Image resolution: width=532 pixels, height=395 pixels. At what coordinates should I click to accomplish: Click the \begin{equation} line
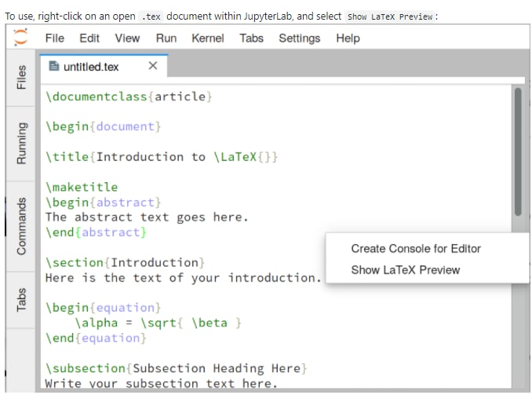(103, 308)
